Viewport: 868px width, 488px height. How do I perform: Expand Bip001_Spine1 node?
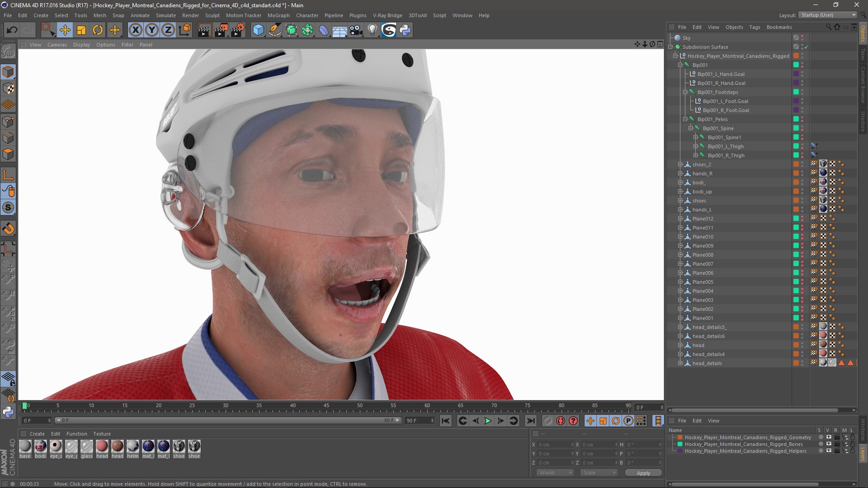pyautogui.click(x=696, y=137)
